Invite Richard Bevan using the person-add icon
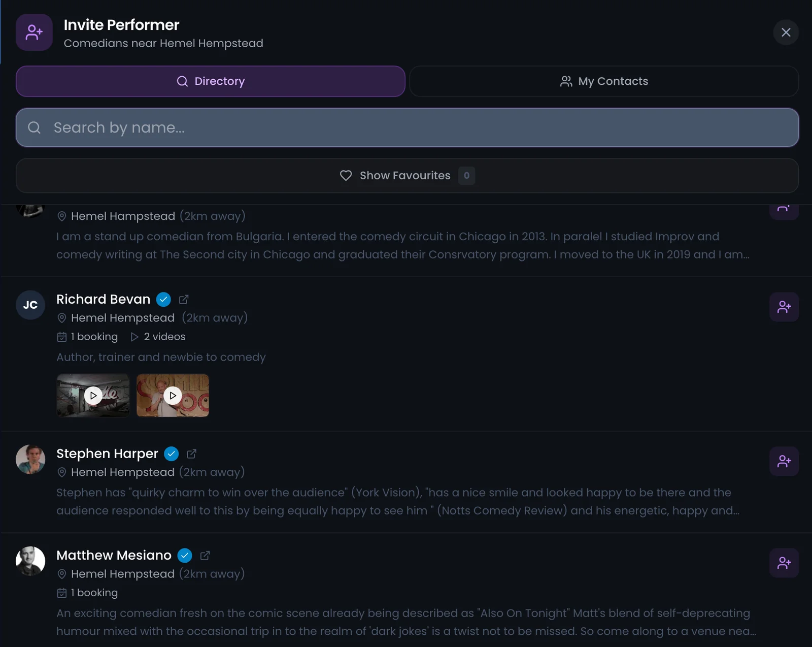The width and height of the screenshot is (812, 647). pyautogui.click(x=784, y=307)
